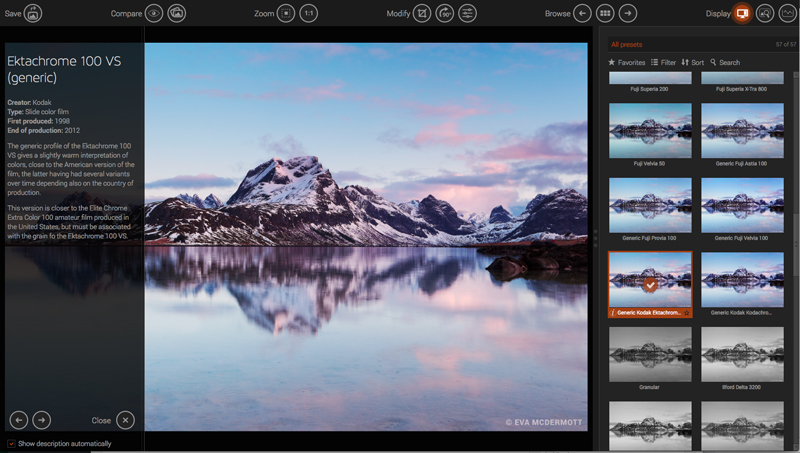Screen dimensions: 800x453
Task: Toggle the Compare eye icon
Action: (154, 13)
